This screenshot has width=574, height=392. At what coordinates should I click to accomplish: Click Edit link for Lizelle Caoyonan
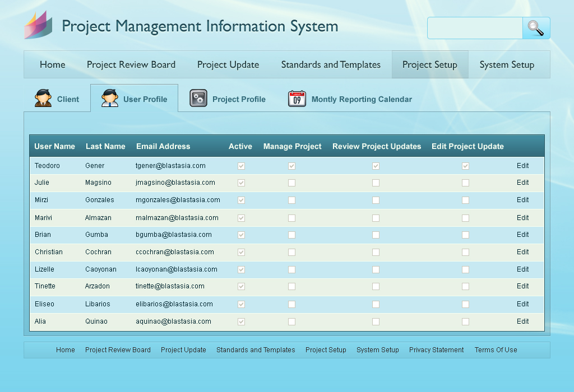[x=523, y=269]
